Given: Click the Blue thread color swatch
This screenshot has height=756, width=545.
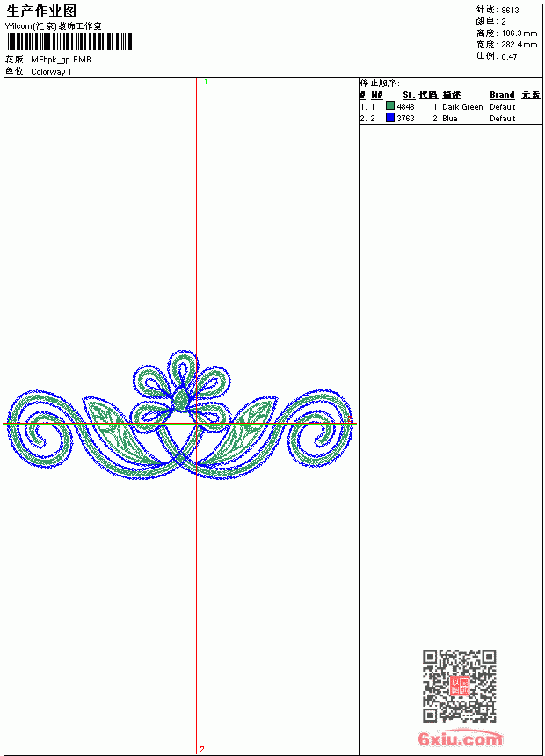Looking at the screenshot, I should (390, 118).
